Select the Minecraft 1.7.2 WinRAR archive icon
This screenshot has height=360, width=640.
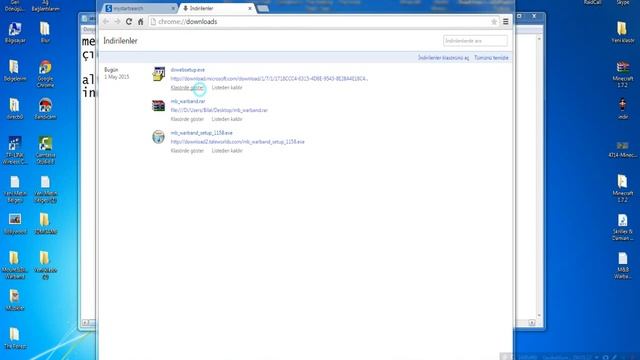622,74
